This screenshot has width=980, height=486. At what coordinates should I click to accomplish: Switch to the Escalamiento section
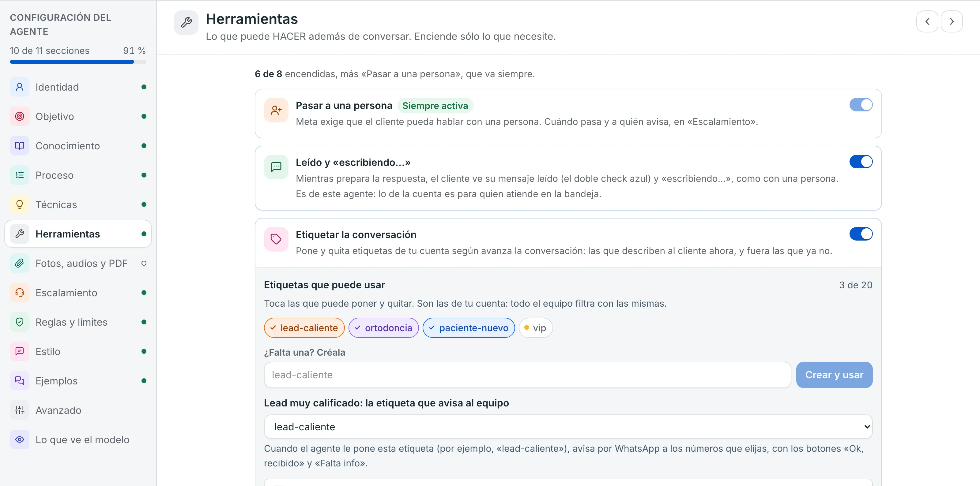(x=78, y=293)
